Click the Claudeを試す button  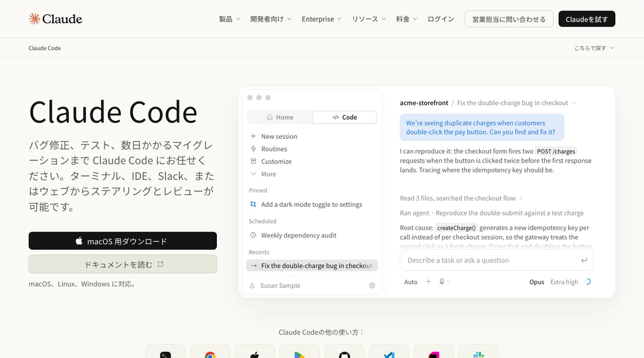point(587,19)
